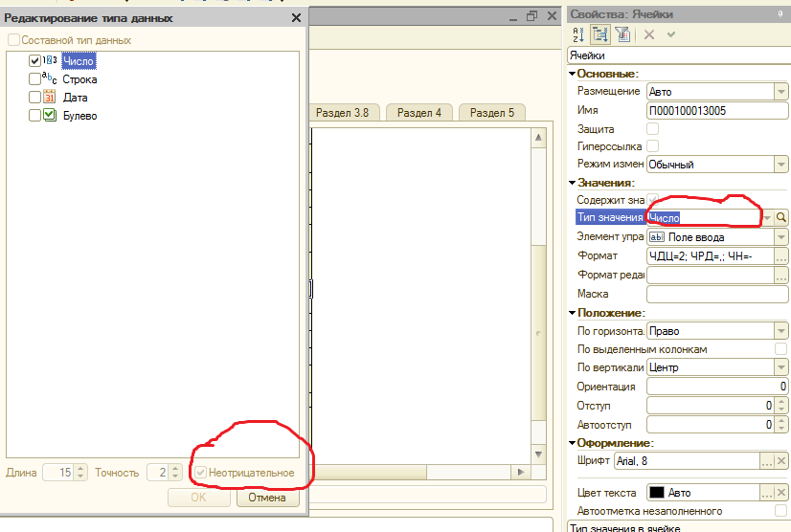This screenshot has width=791, height=532.
Task: Click the Булево green check icon
Action: (50, 116)
